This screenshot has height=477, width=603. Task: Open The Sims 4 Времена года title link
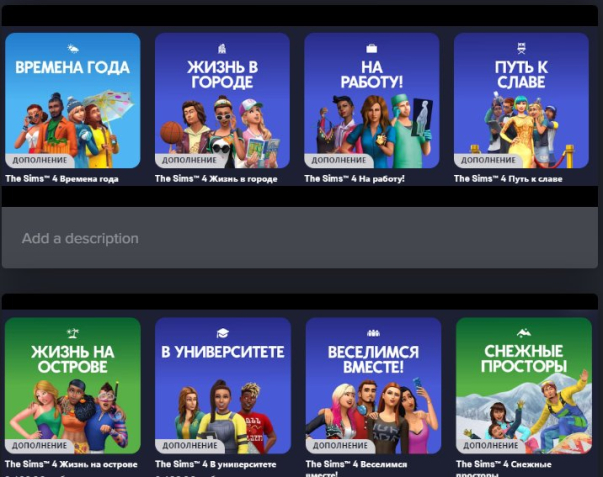click(62, 179)
